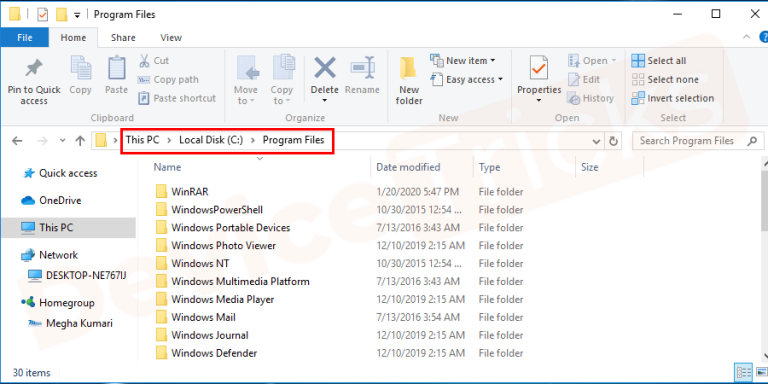Screen dimensions: 768x384
Task: Click the Rename icon
Action: coord(362,68)
